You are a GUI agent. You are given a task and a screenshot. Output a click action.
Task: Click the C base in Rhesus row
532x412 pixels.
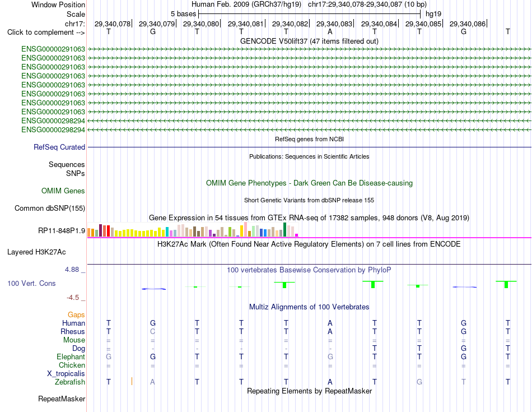pyautogui.click(x=153, y=331)
